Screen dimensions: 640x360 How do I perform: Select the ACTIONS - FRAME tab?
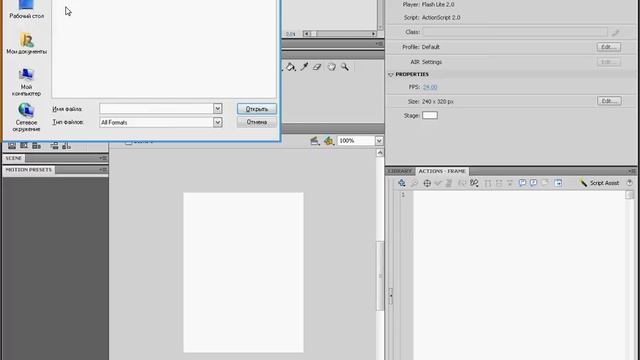[442, 171]
